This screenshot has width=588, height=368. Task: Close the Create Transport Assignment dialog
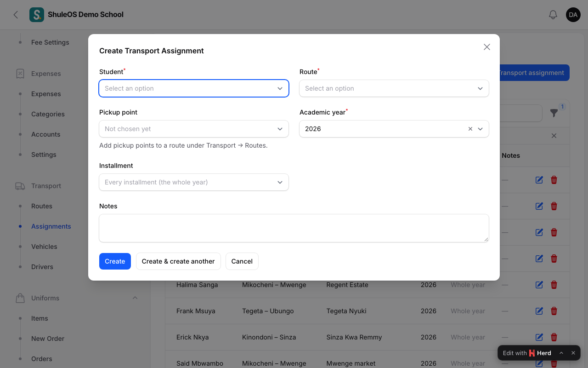487,47
